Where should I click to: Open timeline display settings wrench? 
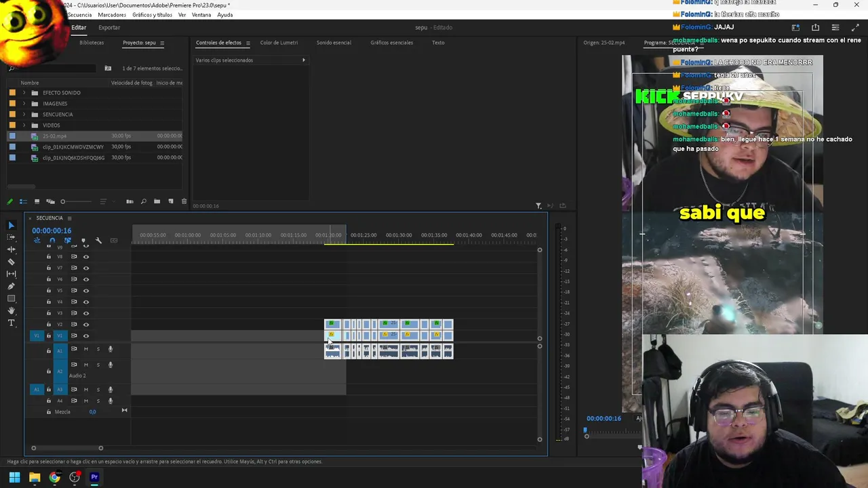coord(98,241)
